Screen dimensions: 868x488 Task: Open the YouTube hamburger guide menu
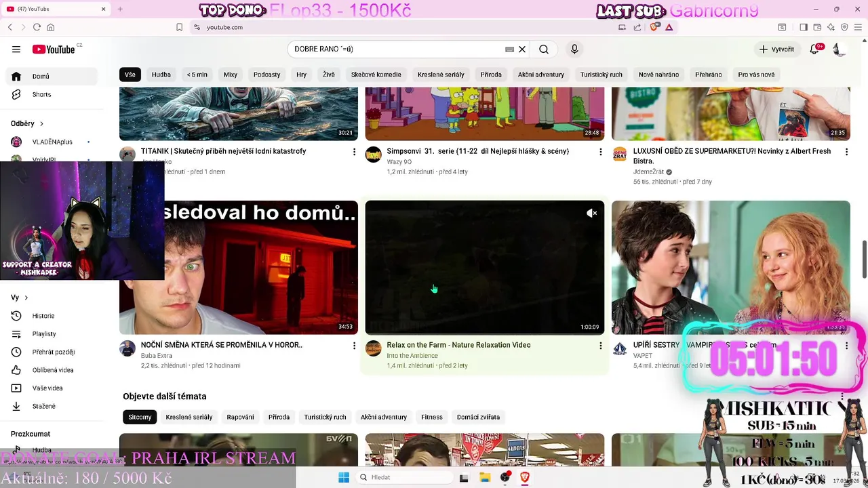[x=16, y=49]
